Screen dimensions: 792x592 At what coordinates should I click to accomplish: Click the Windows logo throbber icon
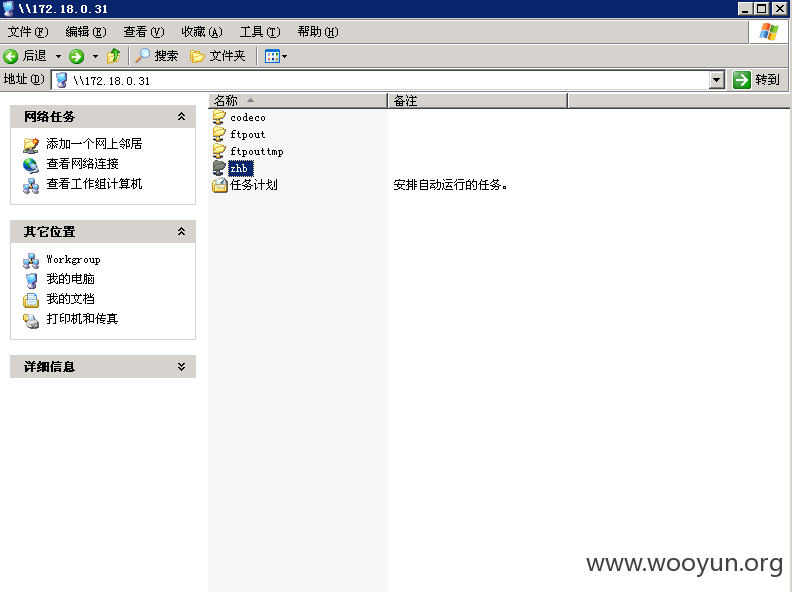pos(768,32)
